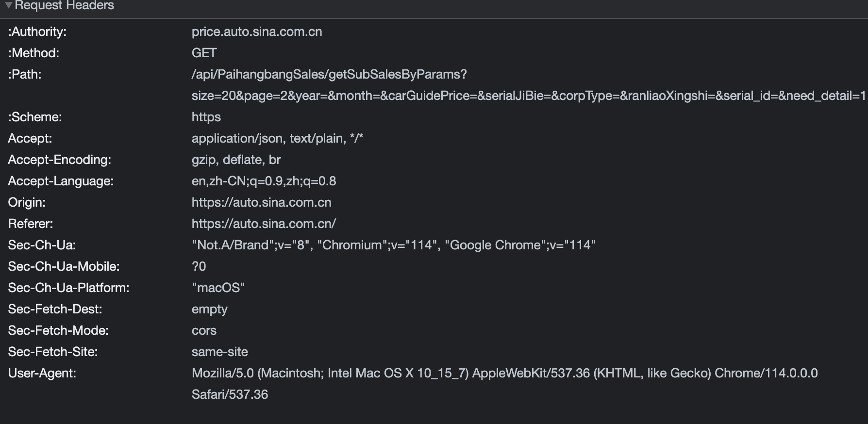Select the Sec-Fetch-Mode: header name
The height and width of the screenshot is (424, 868).
click(x=58, y=330)
